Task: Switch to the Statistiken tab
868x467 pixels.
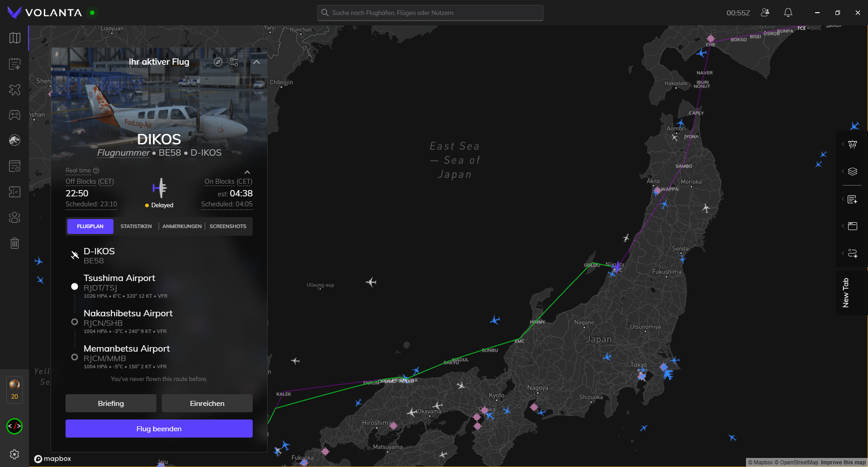Action: coord(136,226)
